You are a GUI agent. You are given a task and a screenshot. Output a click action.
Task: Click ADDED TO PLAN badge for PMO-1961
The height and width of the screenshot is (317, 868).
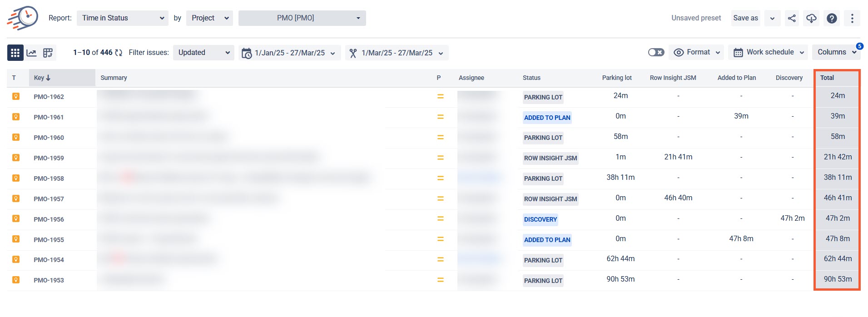point(547,118)
